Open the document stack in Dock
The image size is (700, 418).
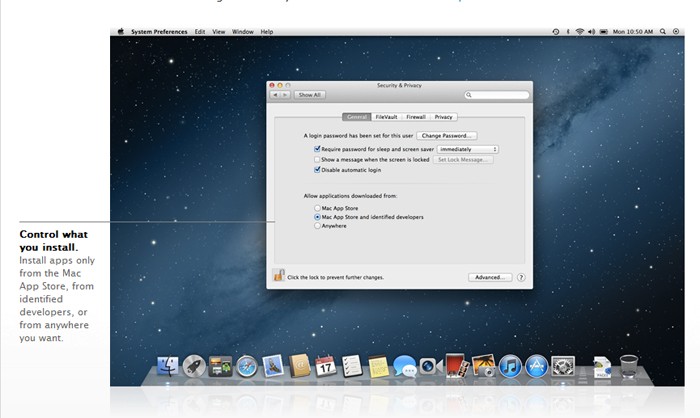(602, 367)
